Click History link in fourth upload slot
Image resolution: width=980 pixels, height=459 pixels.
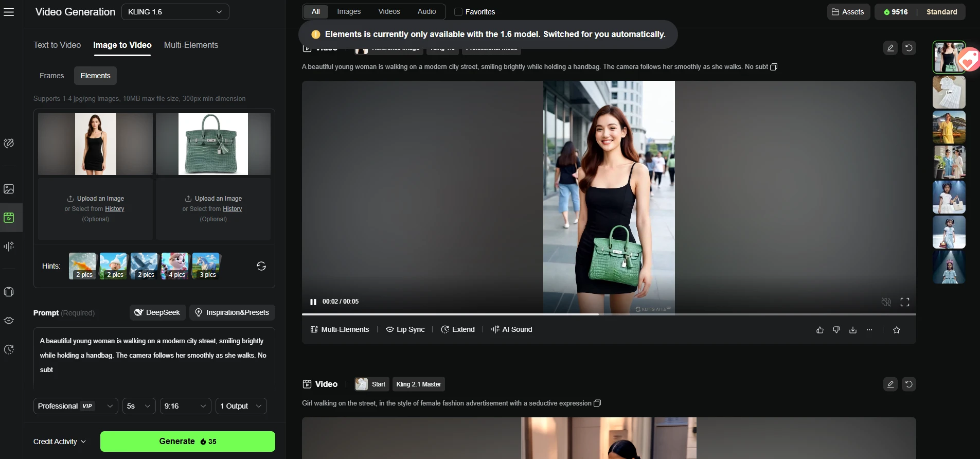[232, 209]
